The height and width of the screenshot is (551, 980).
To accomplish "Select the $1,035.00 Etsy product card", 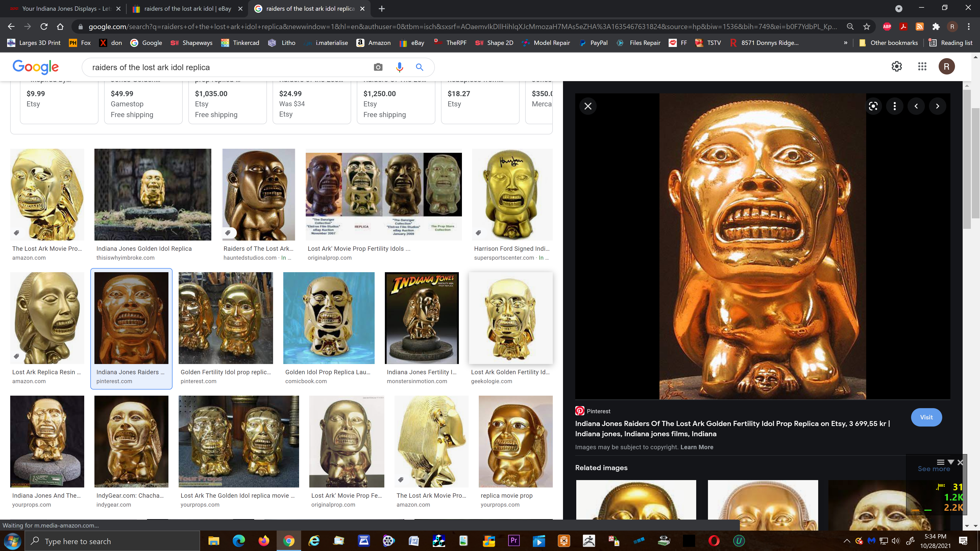I will click(x=227, y=103).
